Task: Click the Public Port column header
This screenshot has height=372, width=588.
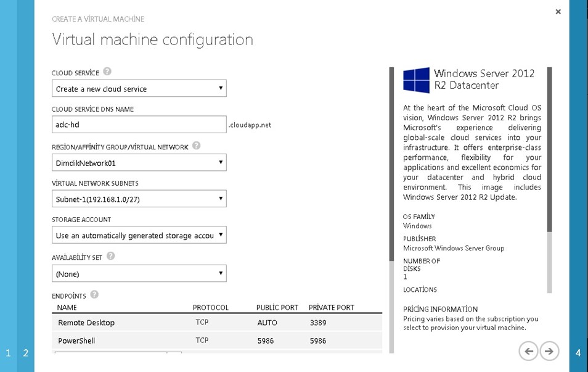Action: [x=277, y=307]
